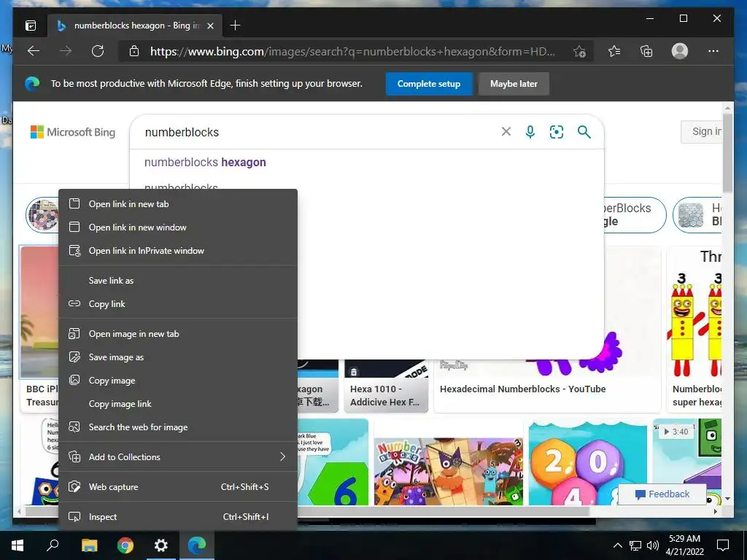
Task: Open the Favorites list icon
Action: pos(614,51)
